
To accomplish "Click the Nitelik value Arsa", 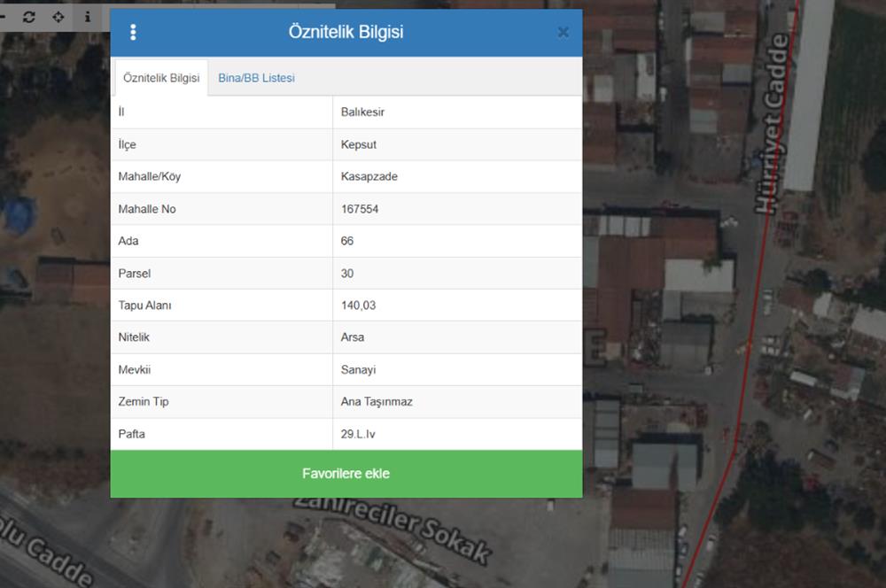I will 352,337.
